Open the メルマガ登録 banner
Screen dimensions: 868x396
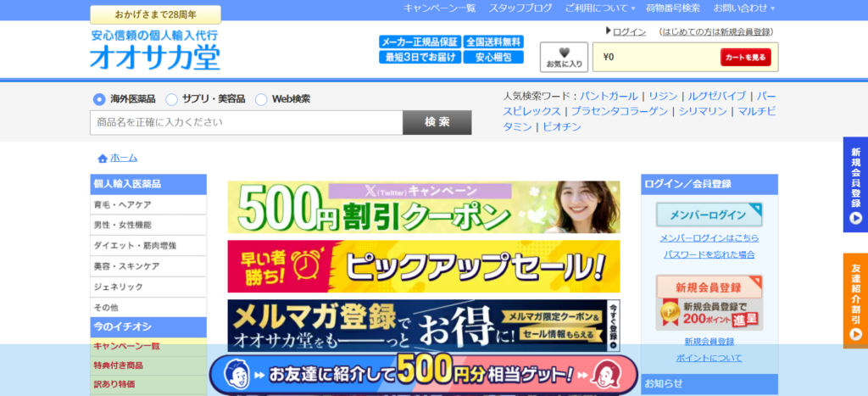click(424, 326)
